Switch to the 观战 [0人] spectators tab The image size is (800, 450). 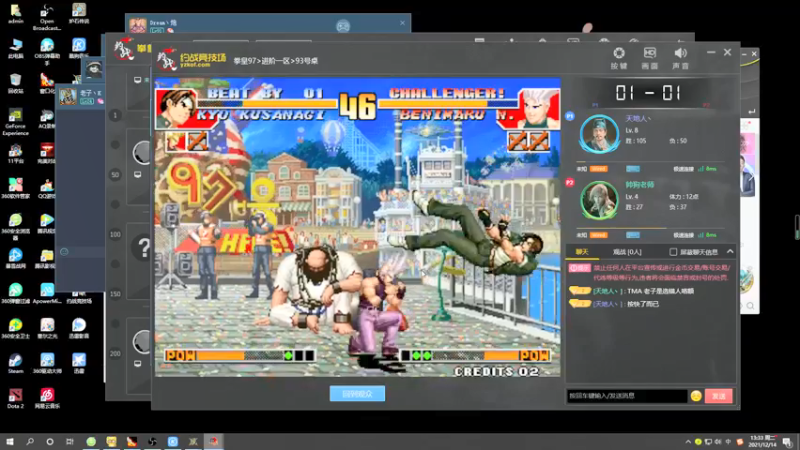(627, 252)
